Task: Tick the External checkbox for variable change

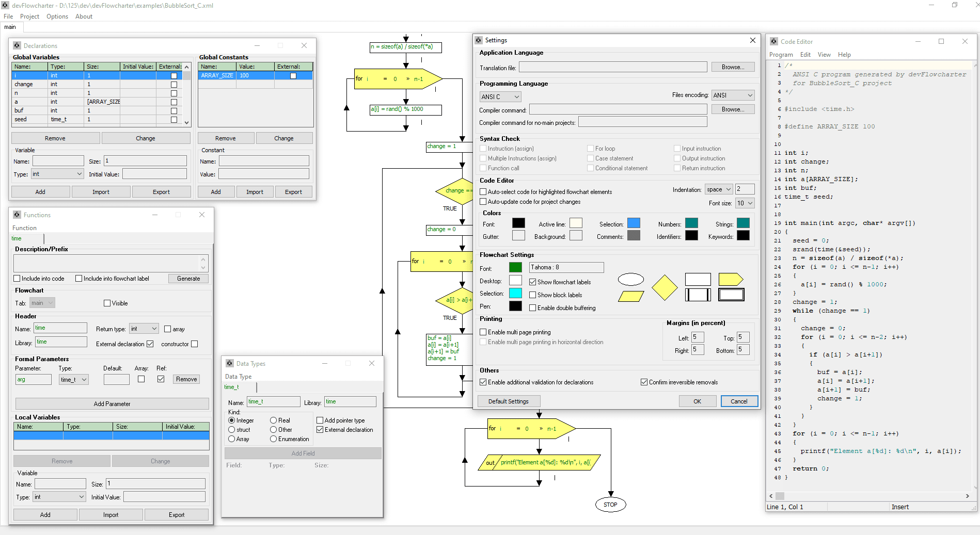Action: point(174,84)
